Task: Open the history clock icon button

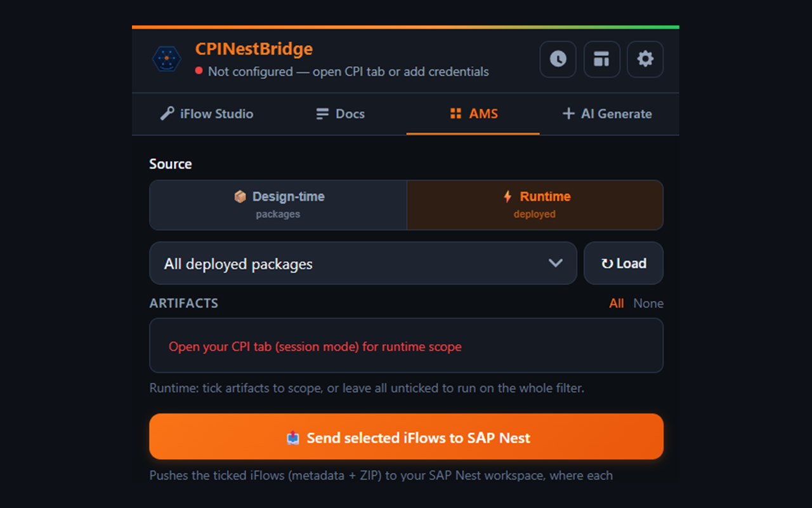Action: pyautogui.click(x=558, y=59)
